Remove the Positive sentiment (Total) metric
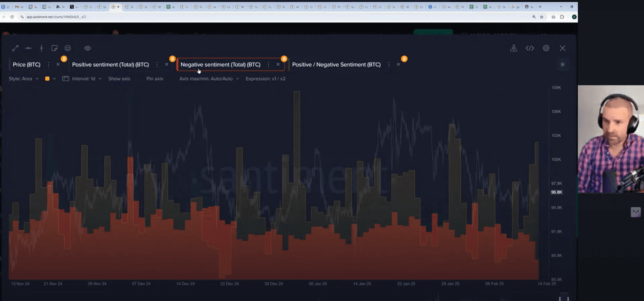Screen dimensions: 644x301 166,65
